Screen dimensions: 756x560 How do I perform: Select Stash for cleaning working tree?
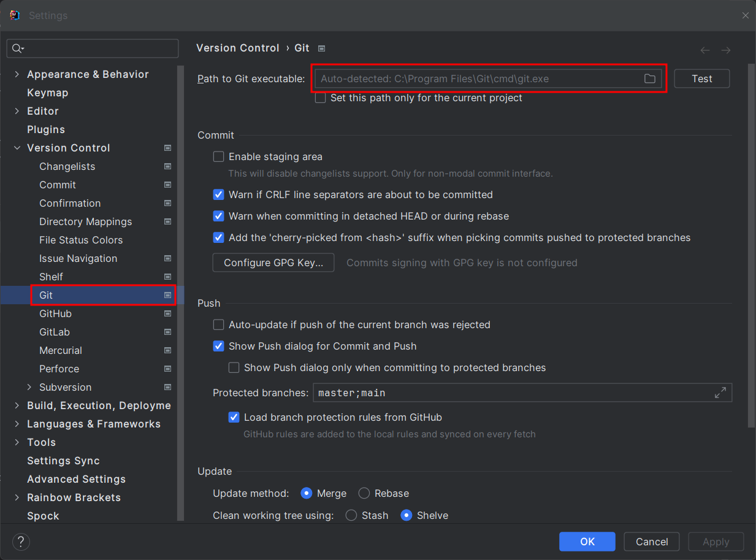[x=351, y=515]
